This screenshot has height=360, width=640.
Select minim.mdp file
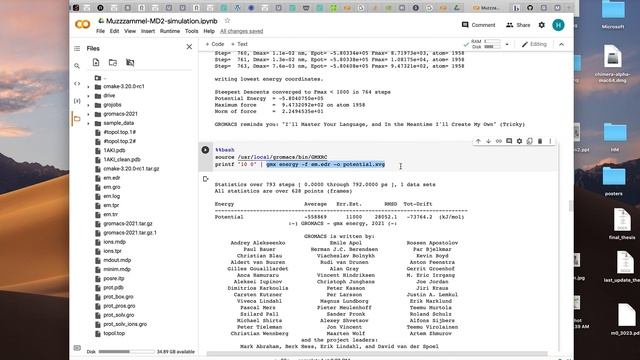[117, 269]
